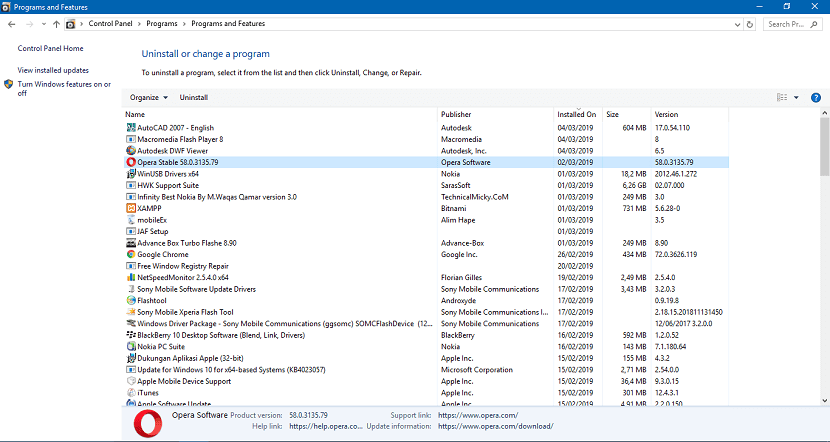The height and width of the screenshot is (442, 830).
Task: Click the Apple Mobile Device Support icon
Action: 131,381
